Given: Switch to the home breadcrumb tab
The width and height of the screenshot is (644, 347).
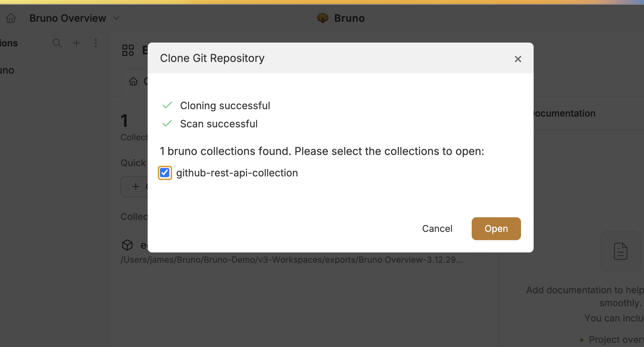Looking at the screenshot, I should 134,81.
